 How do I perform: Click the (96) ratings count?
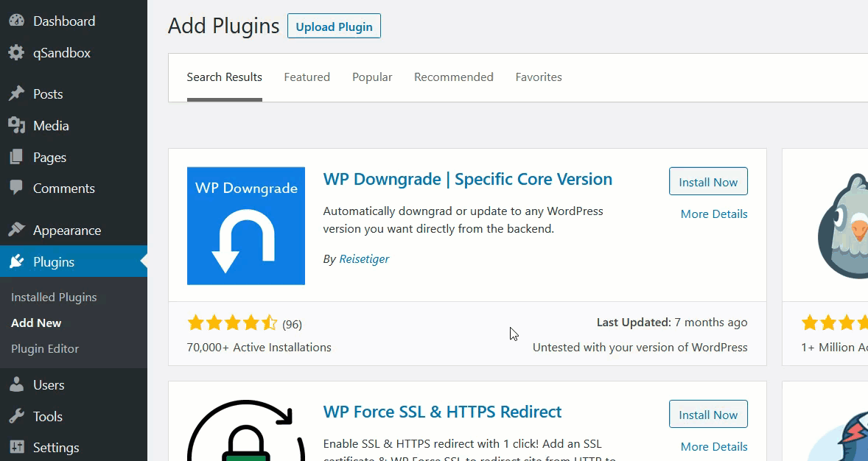(293, 325)
